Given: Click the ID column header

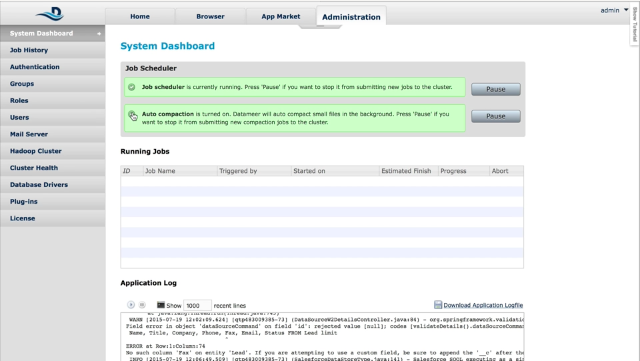Looking at the screenshot, I should pos(132,171).
